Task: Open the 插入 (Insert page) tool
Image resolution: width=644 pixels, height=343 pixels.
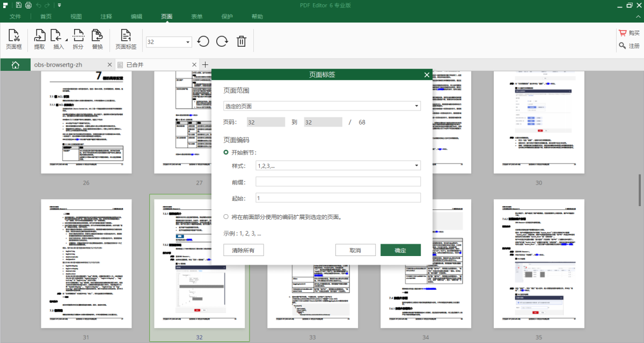Action: 57,39
